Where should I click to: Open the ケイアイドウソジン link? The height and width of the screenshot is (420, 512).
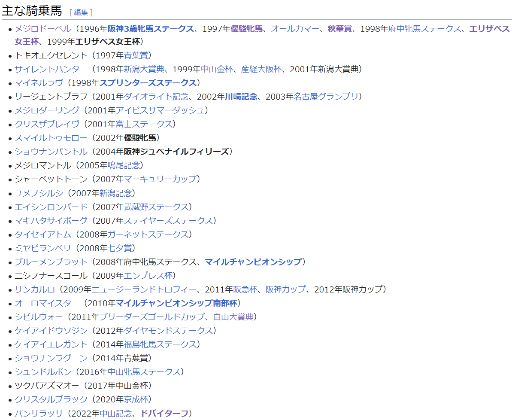51,330
